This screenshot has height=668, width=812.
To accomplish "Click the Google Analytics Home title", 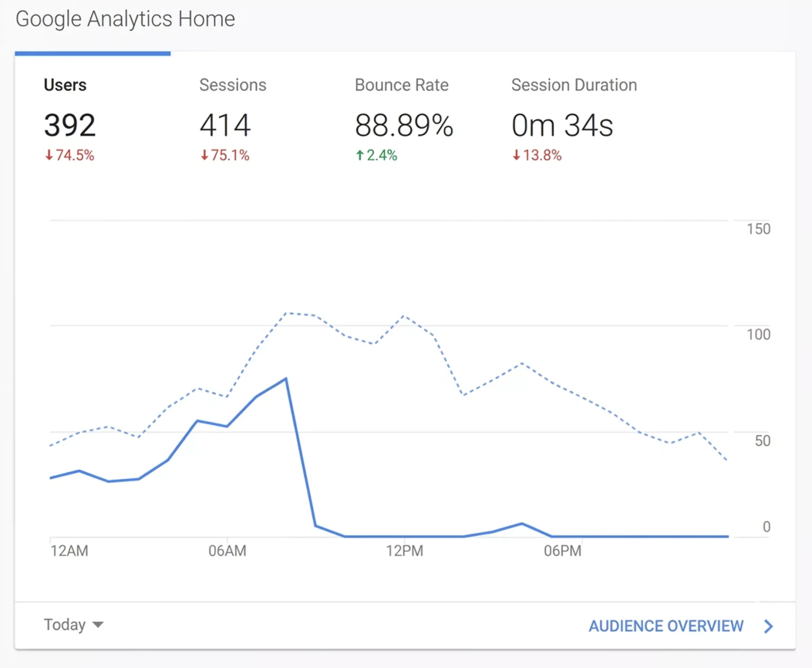I will click(x=126, y=18).
